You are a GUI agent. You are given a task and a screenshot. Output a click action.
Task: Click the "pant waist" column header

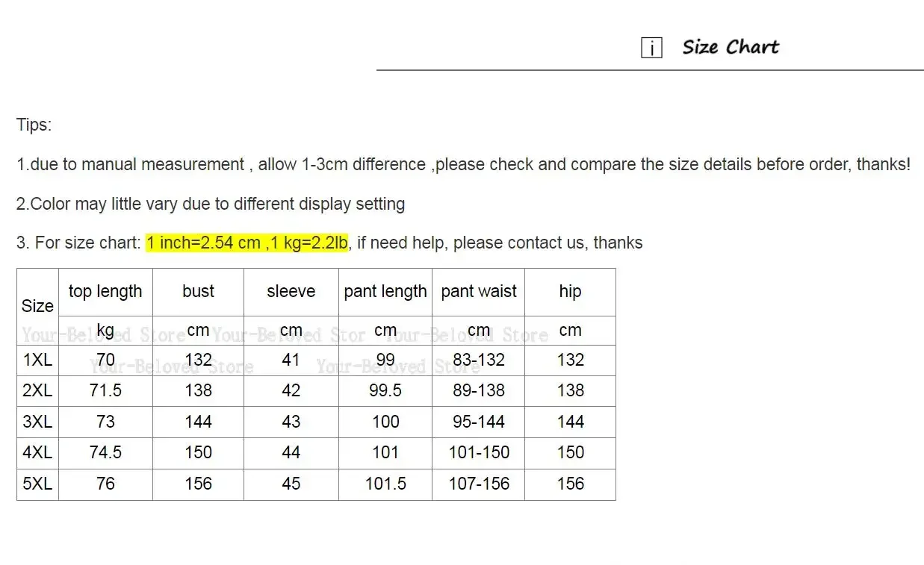[479, 292]
